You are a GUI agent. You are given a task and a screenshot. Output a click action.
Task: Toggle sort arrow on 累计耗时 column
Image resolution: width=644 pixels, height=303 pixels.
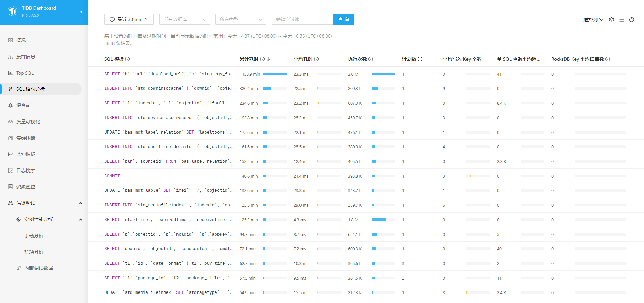click(x=268, y=59)
